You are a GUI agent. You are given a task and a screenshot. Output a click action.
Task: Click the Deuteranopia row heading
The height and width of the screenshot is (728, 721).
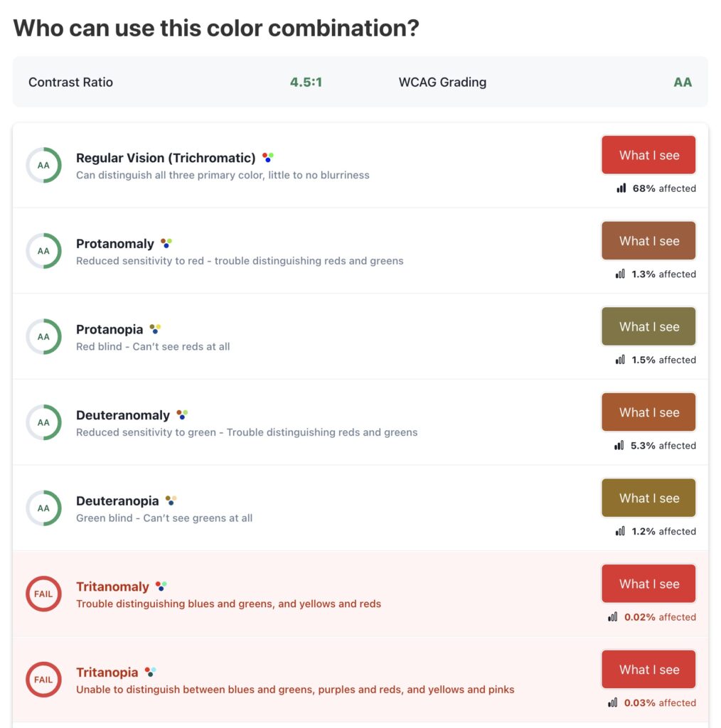pos(117,501)
